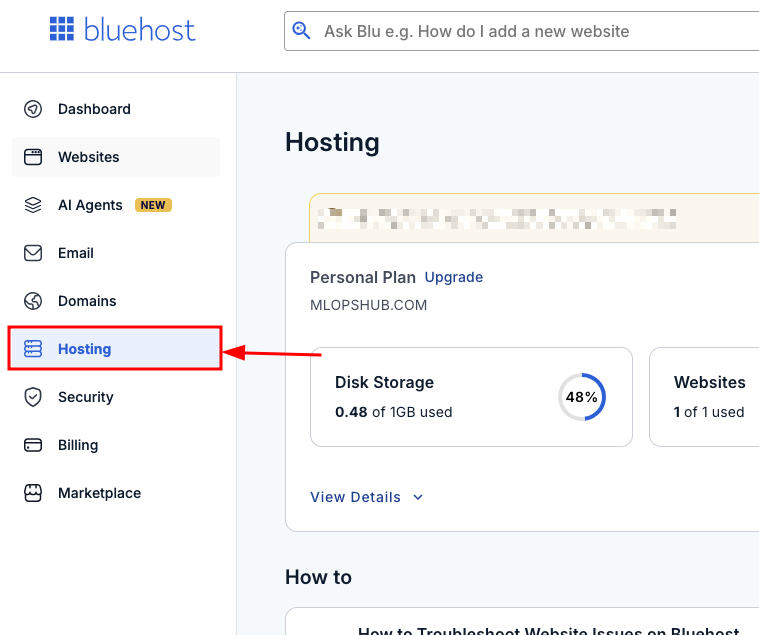Click the Domains globe icon
The image size is (759, 635).
coord(33,301)
